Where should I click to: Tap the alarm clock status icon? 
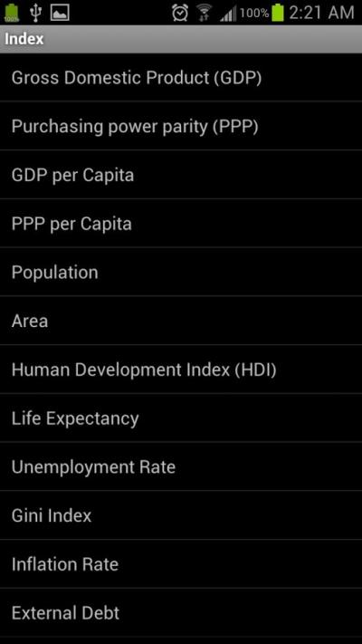tap(180, 13)
